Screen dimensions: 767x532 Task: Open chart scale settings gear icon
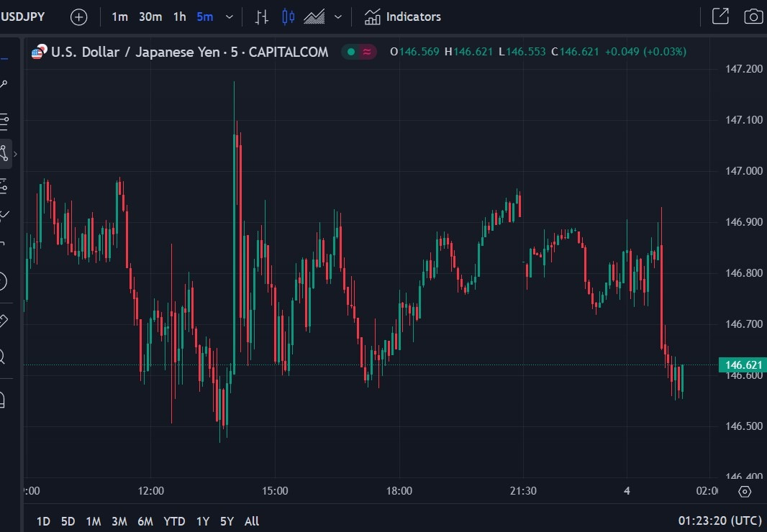(x=745, y=492)
